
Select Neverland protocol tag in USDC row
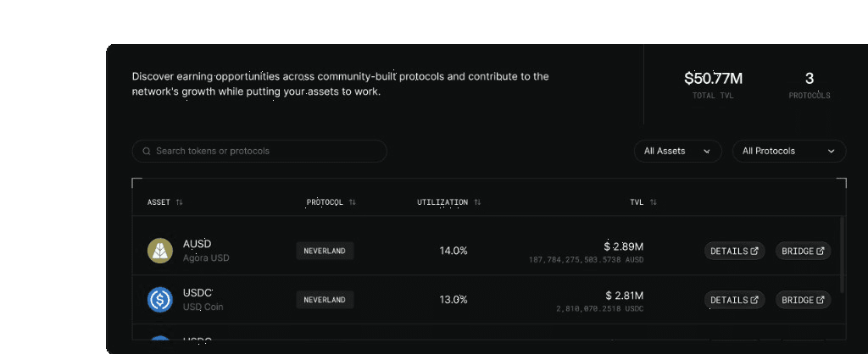pyautogui.click(x=325, y=300)
